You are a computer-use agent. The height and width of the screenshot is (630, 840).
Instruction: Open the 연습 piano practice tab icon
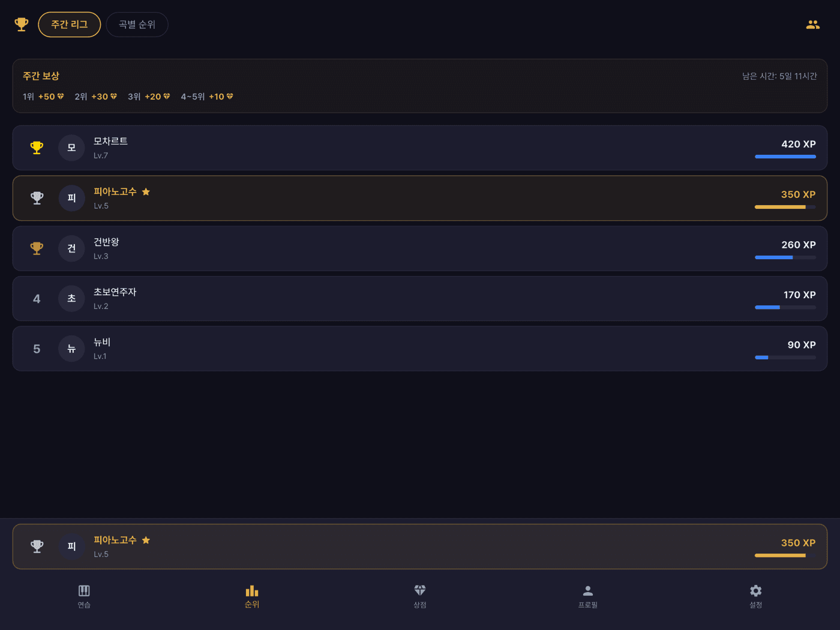pos(84,590)
